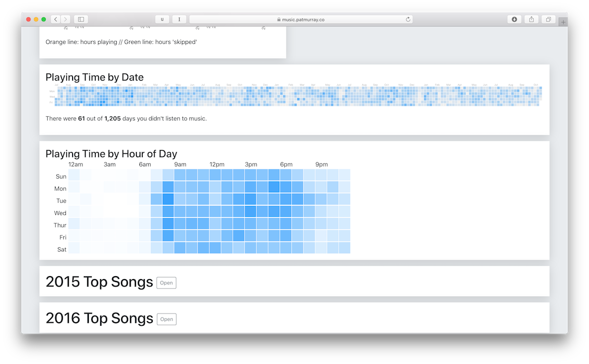Viewport: 589px width, 364px height.
Task: Reload the current page
Action: 408,19
